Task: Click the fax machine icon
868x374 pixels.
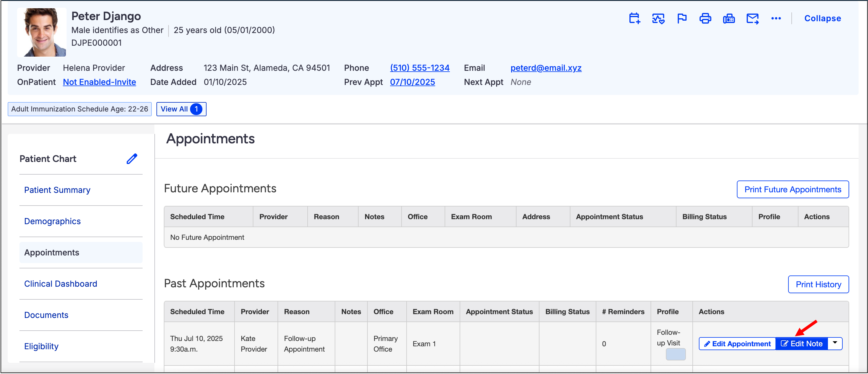Action: pos(729,19)
